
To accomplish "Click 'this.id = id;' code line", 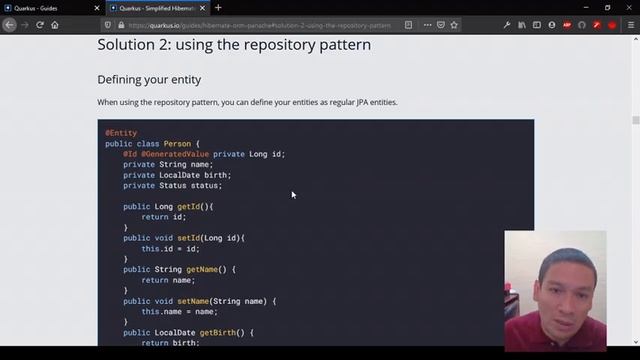I will coord(171,249).
